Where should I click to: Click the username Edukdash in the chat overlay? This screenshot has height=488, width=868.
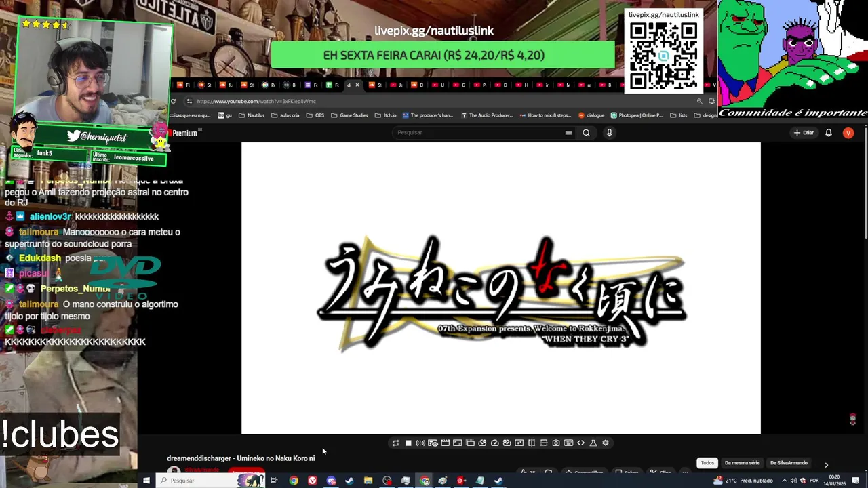click(40, 258)
